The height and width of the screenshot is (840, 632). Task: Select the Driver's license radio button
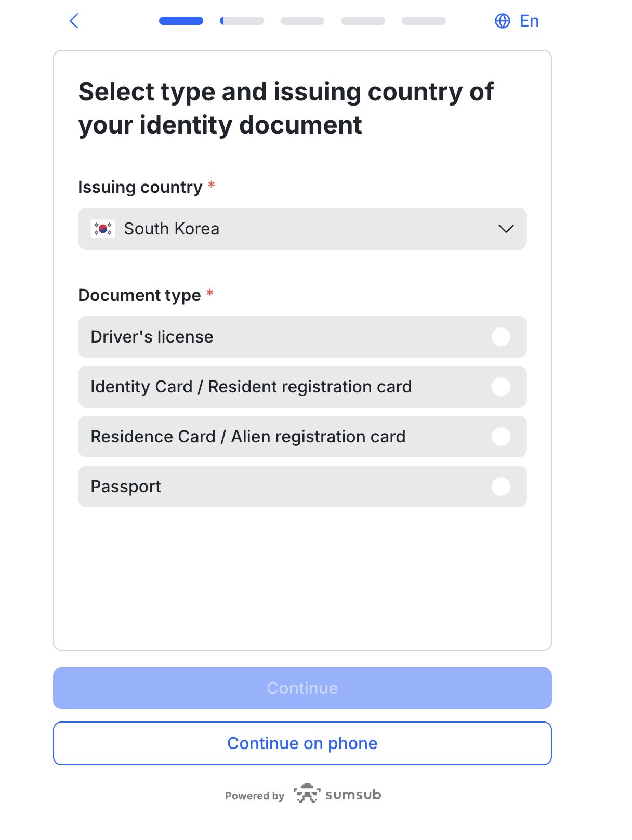501,337
